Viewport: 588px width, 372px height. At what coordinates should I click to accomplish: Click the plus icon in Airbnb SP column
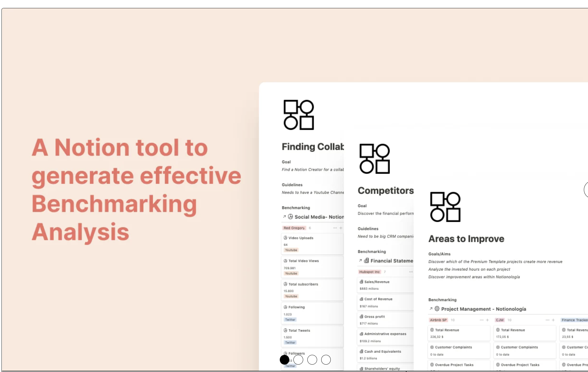point(487,320)
